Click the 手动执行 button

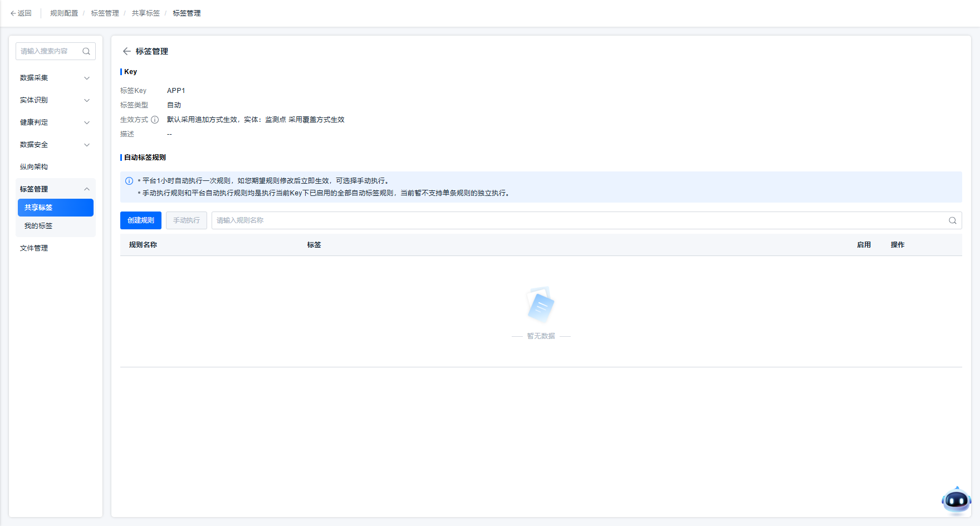tap(187, 220)
